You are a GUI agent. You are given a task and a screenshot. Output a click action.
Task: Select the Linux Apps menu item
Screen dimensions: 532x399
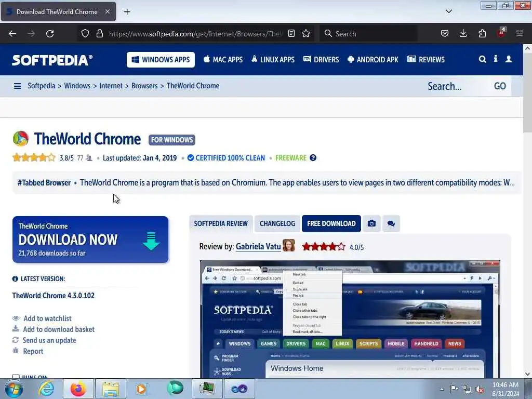pyautogui.click(x=273, y=60)
